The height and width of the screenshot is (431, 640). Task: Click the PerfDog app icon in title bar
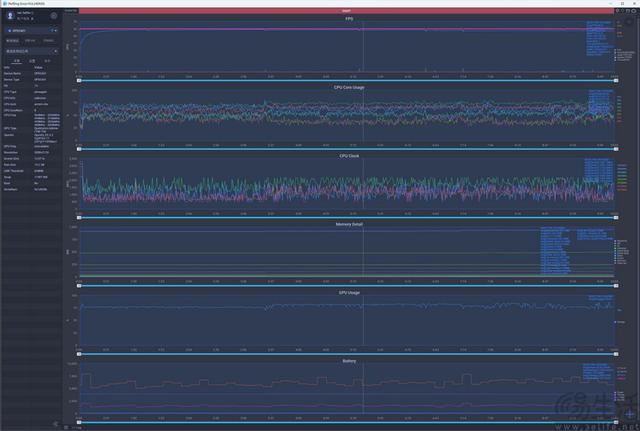click(x=4, y=3)
